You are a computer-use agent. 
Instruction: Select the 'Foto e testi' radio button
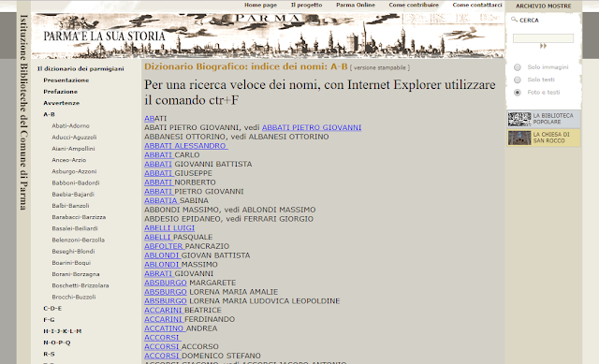tap(518, 93)
